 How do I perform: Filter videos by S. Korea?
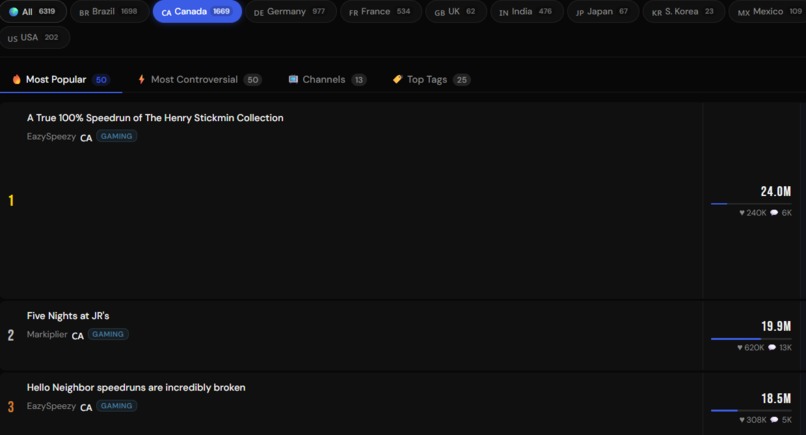click(683, 11)
